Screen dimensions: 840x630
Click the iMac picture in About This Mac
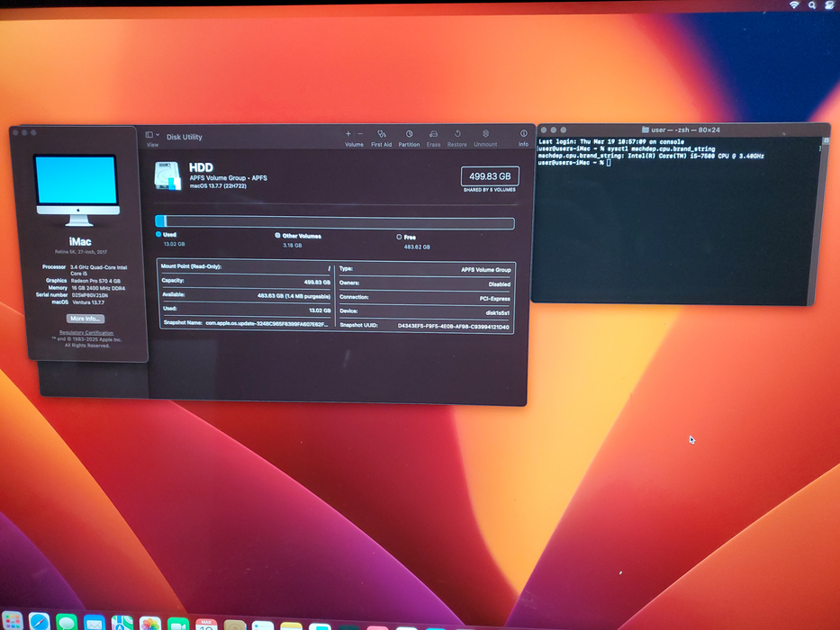tap(77, 190)
